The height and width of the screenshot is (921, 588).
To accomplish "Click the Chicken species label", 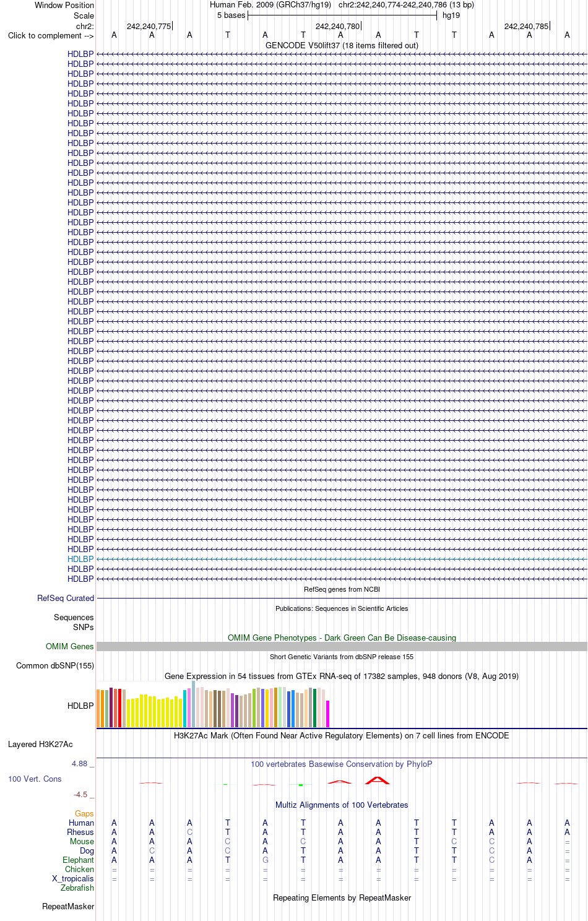I will pos(79,869).
